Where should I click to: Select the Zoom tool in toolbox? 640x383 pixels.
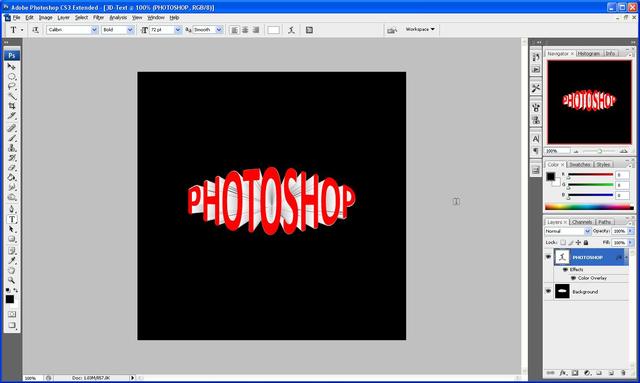click(x=12, y=280)
